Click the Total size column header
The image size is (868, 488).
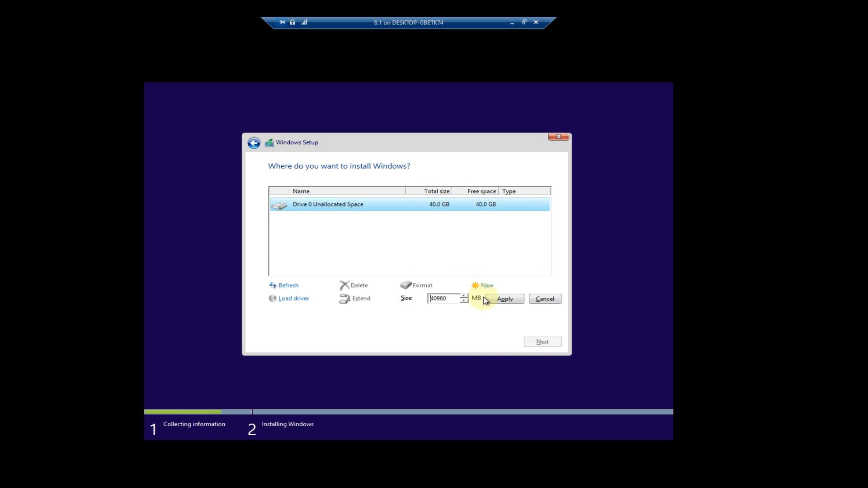429,191
